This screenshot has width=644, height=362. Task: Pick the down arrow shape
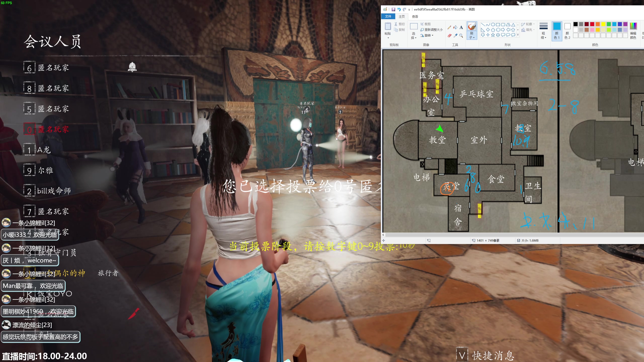coord(483,35)
